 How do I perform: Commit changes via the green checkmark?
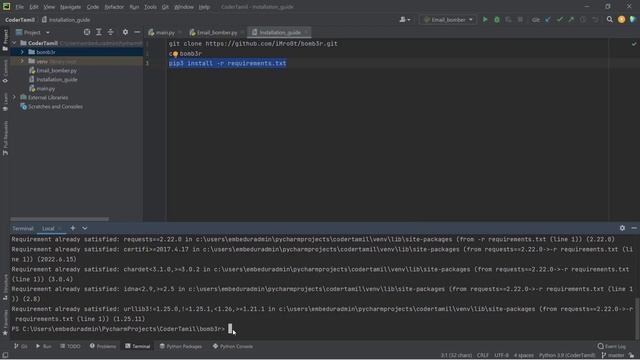[x=560, y=20]
